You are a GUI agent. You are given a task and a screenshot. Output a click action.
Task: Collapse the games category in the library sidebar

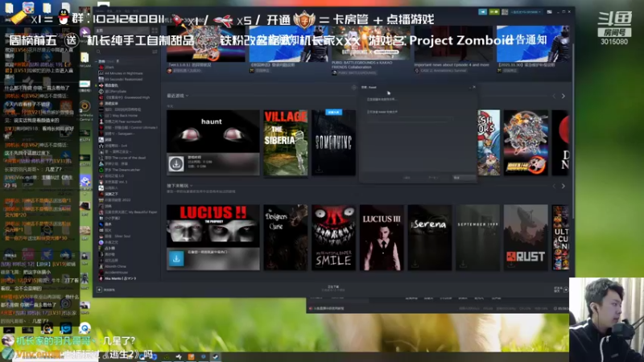click(x=97, y=61)
